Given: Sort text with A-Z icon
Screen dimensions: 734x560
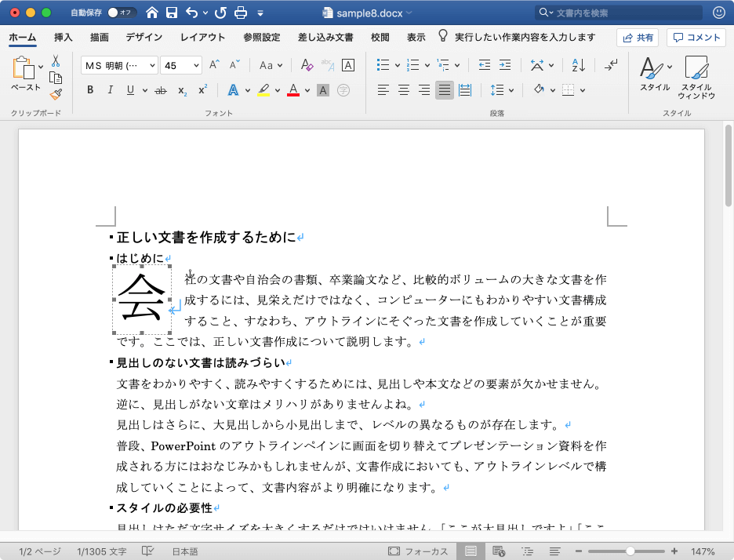Looking at the screenshot, I should coord(579,65).
